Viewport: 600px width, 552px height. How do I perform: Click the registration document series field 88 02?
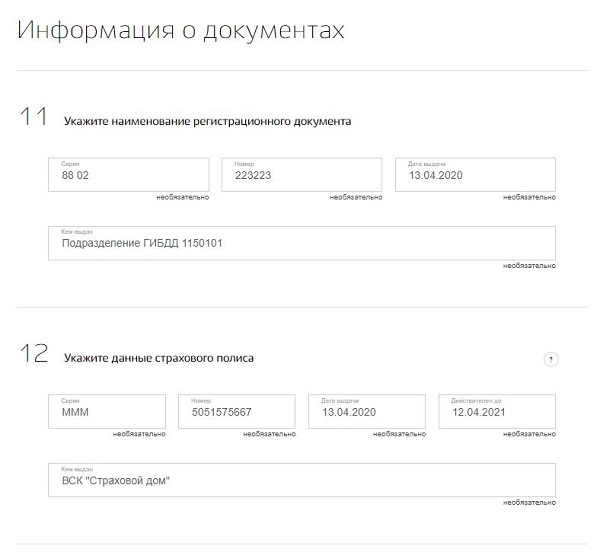point(129,174)
